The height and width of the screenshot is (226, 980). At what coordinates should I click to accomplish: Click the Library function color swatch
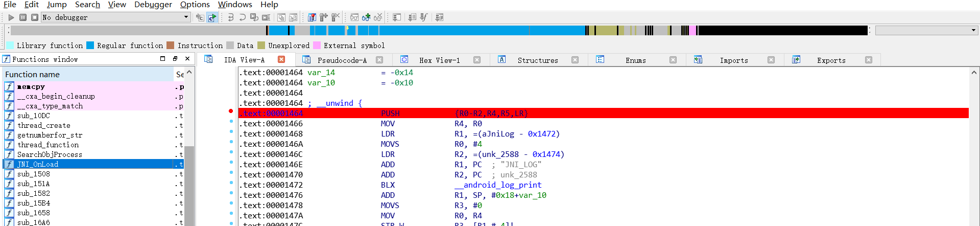tap(10, 46)
